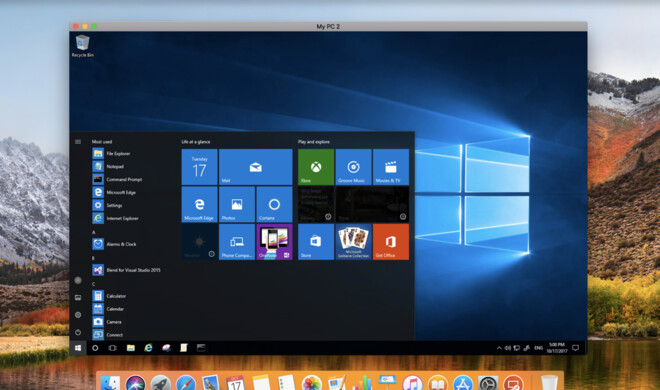The width and height of the screenshot is (660, 390).
Task: Open the Microsoft Solitaire Collection tile
Action: point(354,242)
